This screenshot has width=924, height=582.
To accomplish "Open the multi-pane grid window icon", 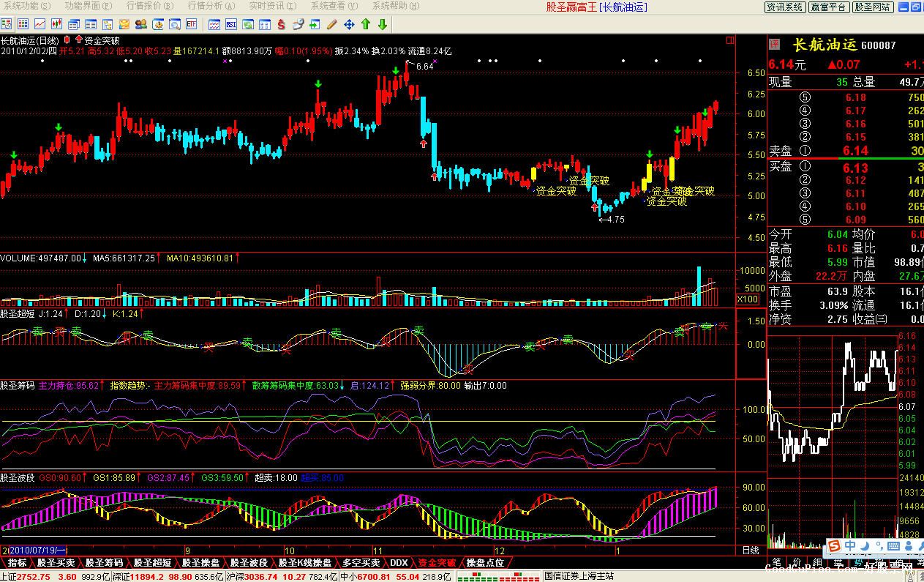I will tap(265, 24).
